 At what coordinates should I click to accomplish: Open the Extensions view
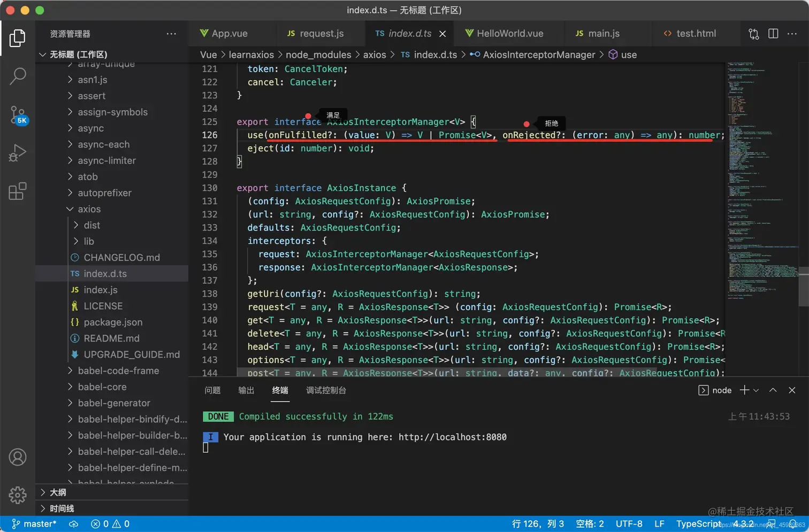click(18, 191)
